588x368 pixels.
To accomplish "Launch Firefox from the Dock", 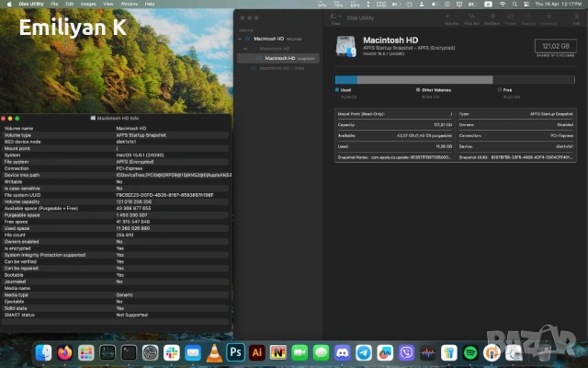I will (65, 352).
